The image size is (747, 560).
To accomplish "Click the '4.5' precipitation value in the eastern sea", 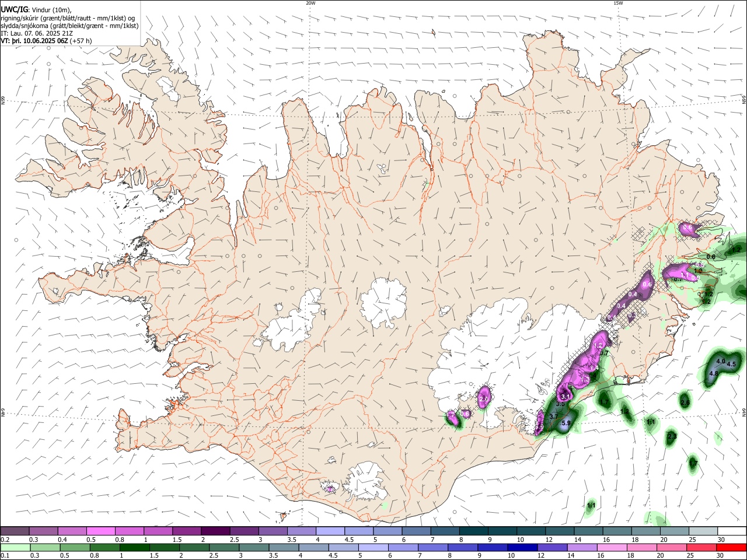I will click(x=731, y=365).
